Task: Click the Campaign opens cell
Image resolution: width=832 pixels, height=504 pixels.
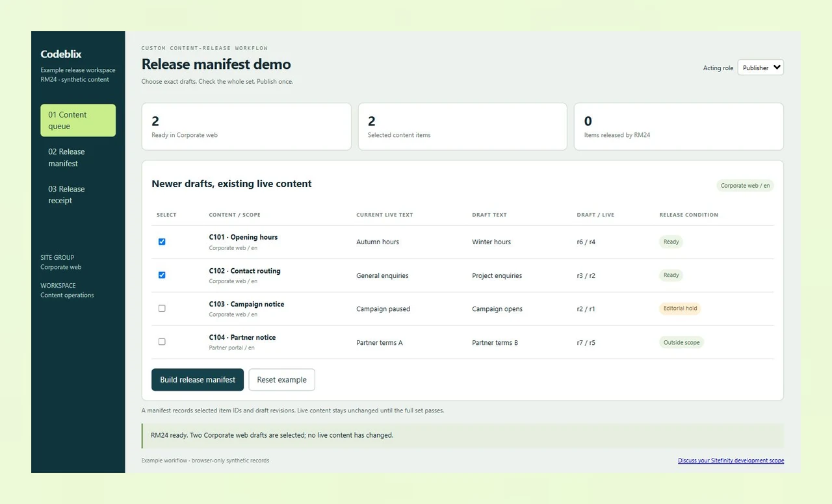Action: (x=497, y=309)
